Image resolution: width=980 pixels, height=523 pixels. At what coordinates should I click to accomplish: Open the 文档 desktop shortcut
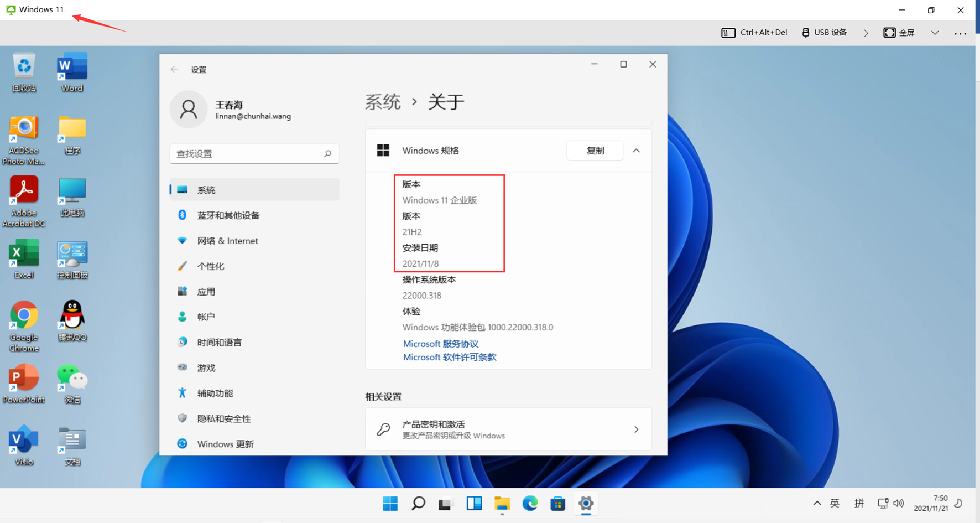click(72, 446)
